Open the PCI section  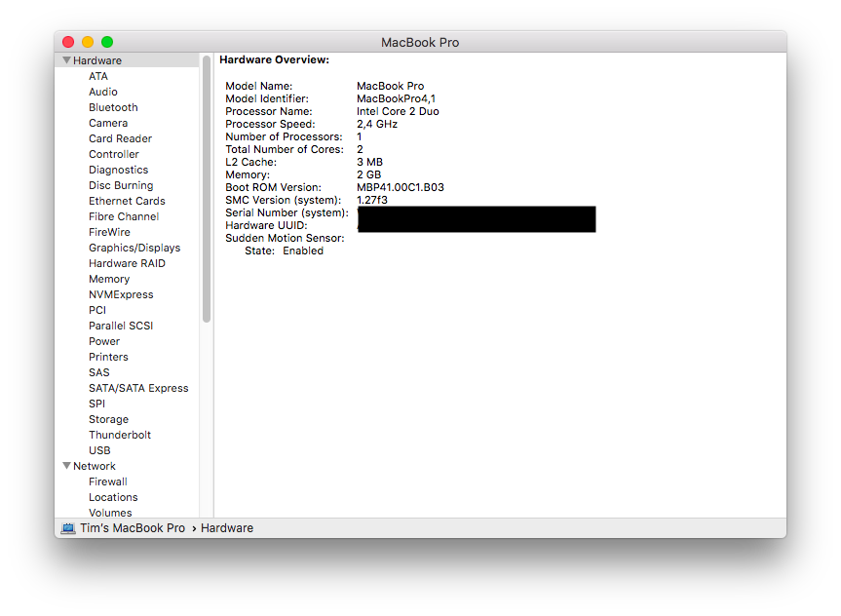pyautogui.click(x=97, y=310)
